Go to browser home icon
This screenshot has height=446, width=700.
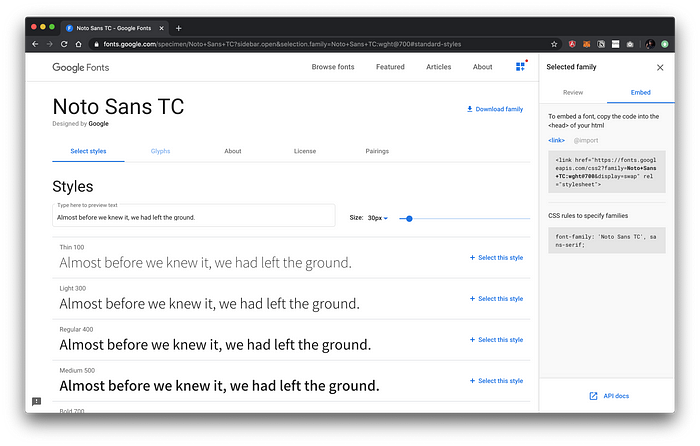coord(79,44)
